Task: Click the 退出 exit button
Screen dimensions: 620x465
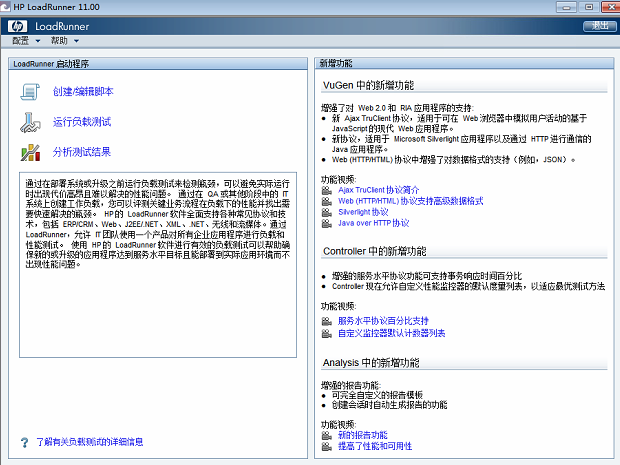Action: point(600,26)
